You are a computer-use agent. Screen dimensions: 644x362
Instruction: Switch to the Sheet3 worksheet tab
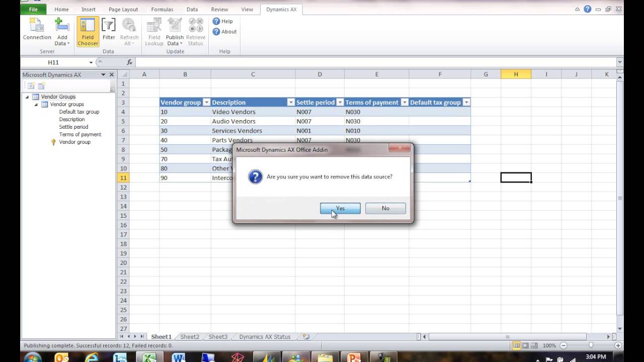pyautogui.click(x=218, y=337)
